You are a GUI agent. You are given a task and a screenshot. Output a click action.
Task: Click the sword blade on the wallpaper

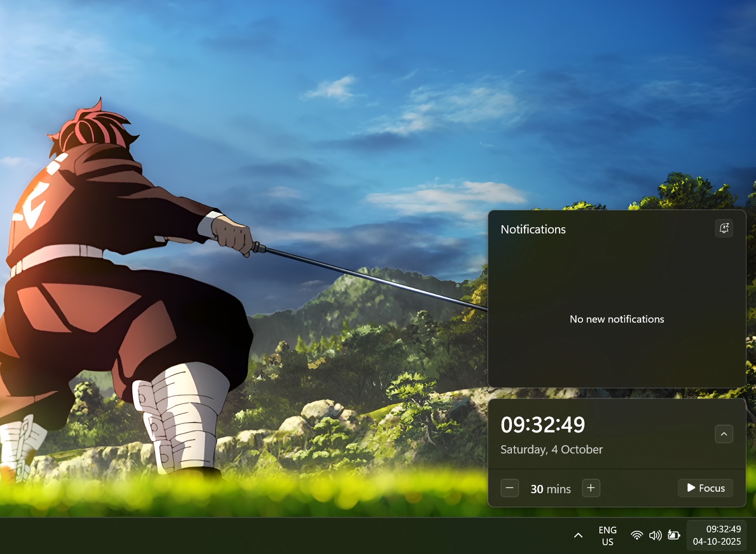[x=371, y=278]
